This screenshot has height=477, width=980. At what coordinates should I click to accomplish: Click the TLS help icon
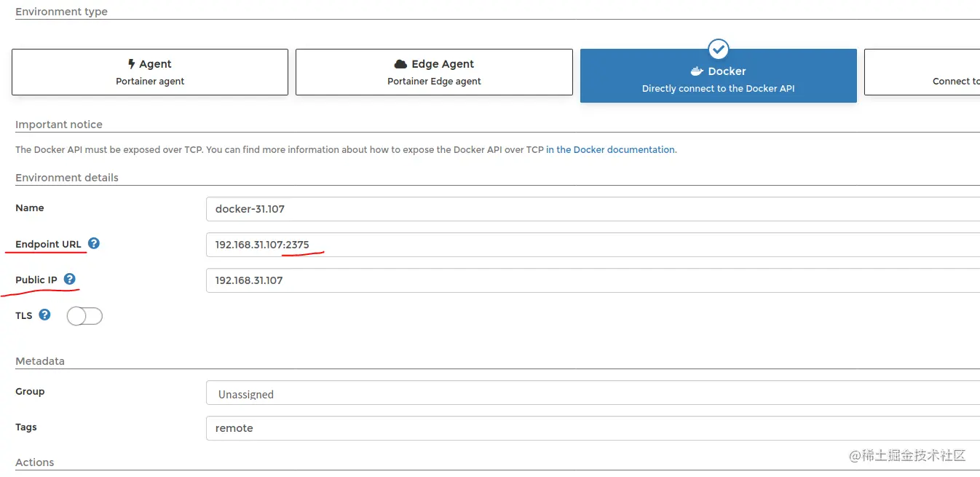45,315
